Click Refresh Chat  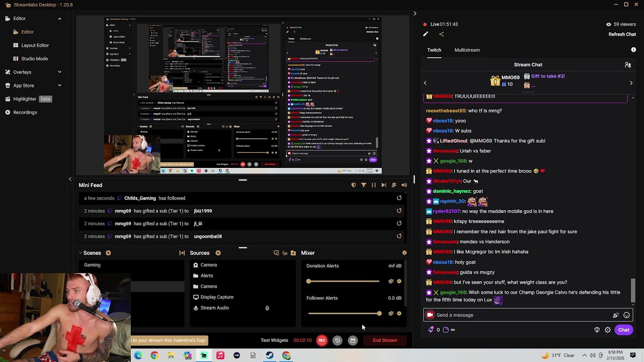[622, 34]
